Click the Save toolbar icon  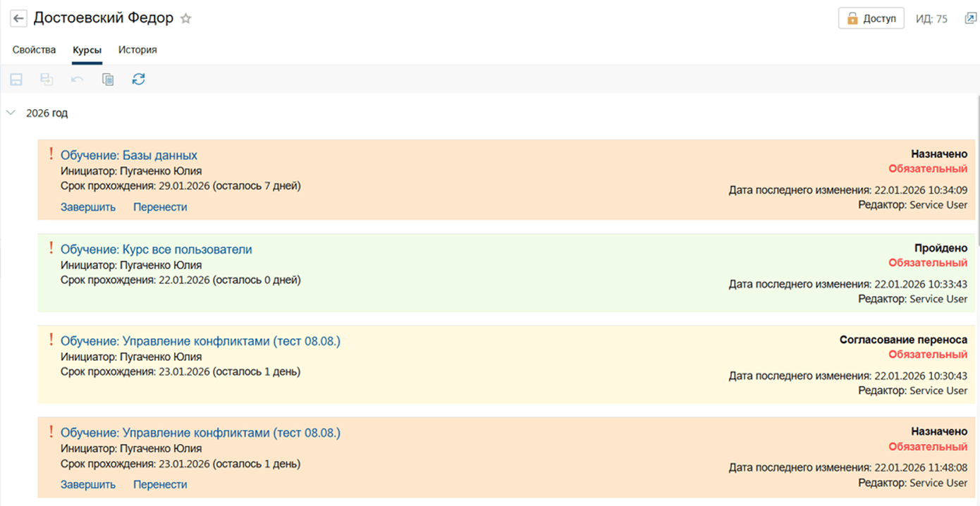coord(16,80)
